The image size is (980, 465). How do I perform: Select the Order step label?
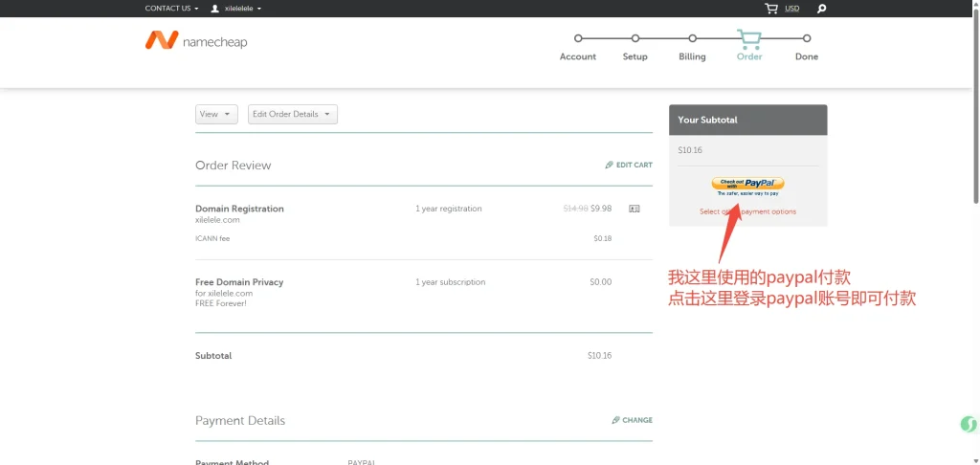749,56
